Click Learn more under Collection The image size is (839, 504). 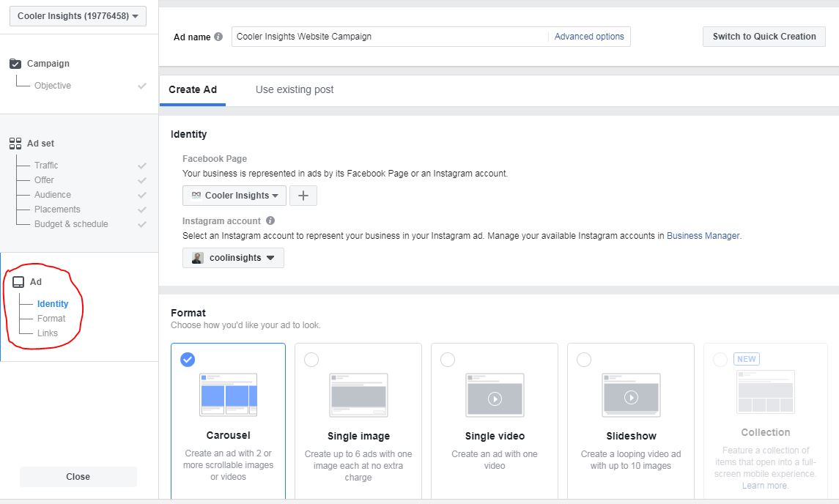coord(764,485)
